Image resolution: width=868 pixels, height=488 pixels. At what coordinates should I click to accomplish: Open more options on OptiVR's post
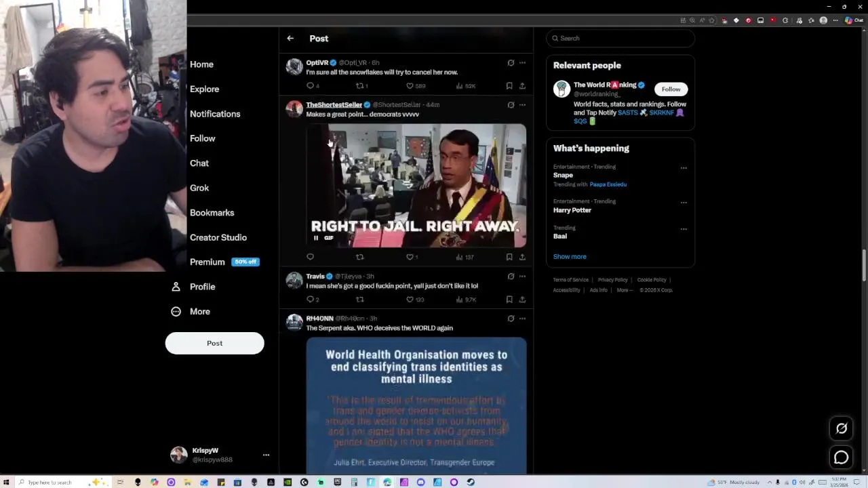point(522,63)
